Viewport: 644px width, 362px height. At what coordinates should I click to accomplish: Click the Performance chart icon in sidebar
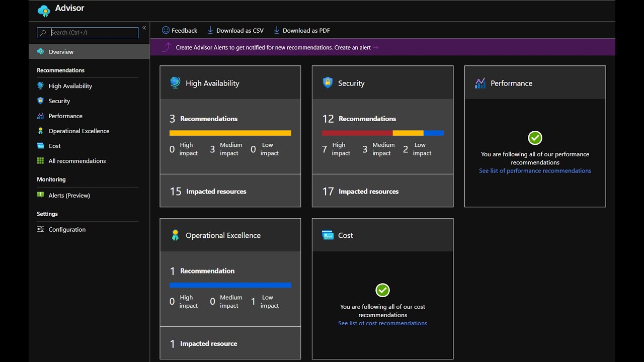(x=40, y=116)
